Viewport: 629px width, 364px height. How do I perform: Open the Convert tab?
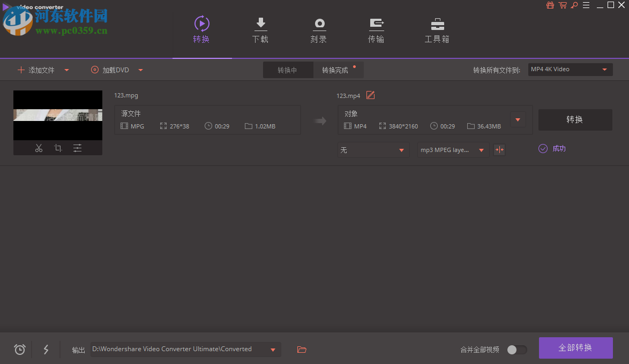(201, 29)
